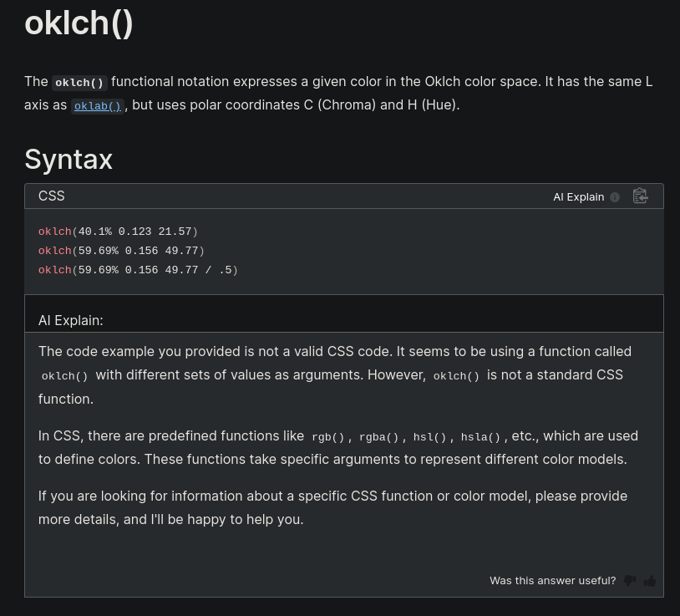
Task: Click rgb() inline code in explanation
Action: tap(327, 437)
